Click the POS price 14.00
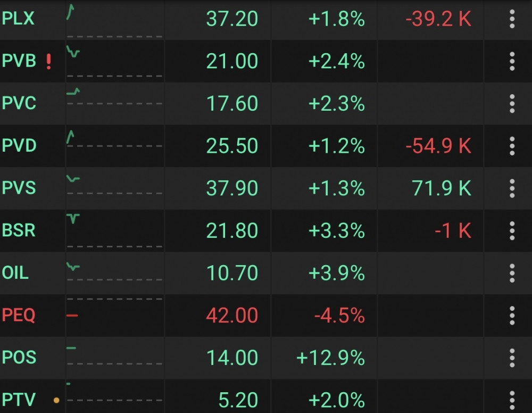The image size is (532, 413). 232,358
